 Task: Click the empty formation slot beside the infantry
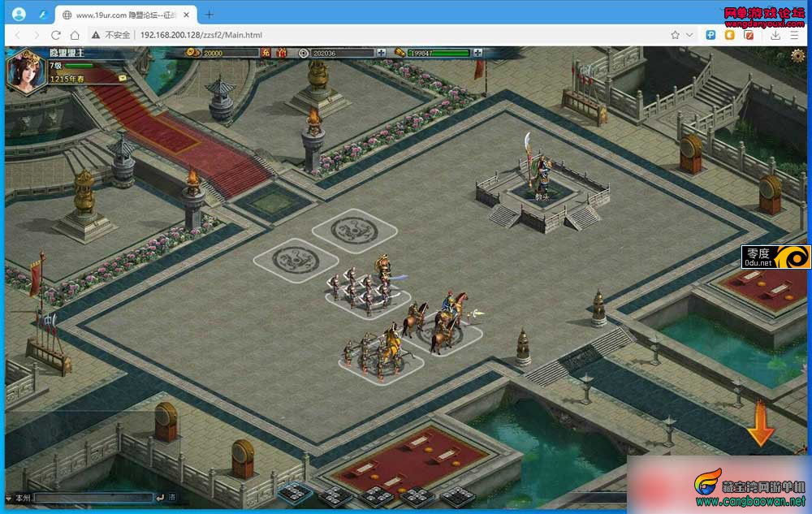tap(296, 260)
